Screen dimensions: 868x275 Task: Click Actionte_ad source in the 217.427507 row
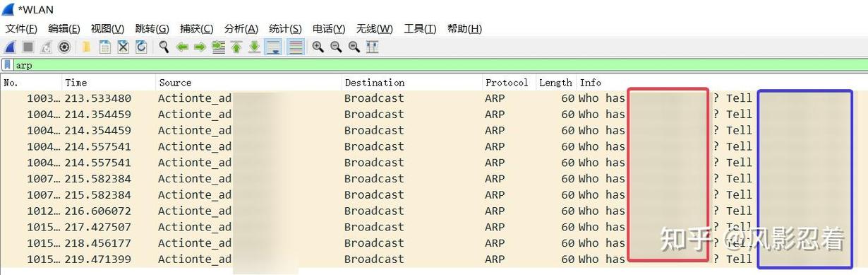(195, 227)
